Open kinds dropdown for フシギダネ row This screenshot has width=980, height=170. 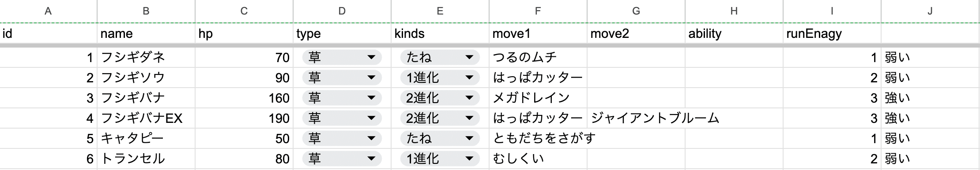coord(469,57)
